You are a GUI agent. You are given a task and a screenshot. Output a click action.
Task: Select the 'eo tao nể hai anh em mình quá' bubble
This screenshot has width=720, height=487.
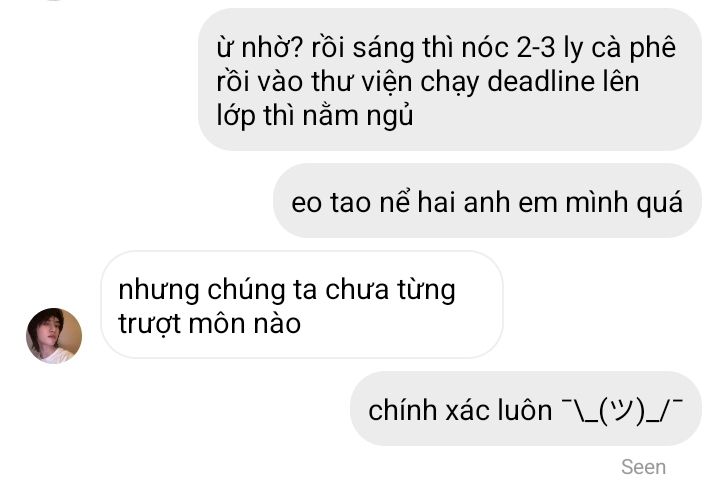(x=487, y=201)
